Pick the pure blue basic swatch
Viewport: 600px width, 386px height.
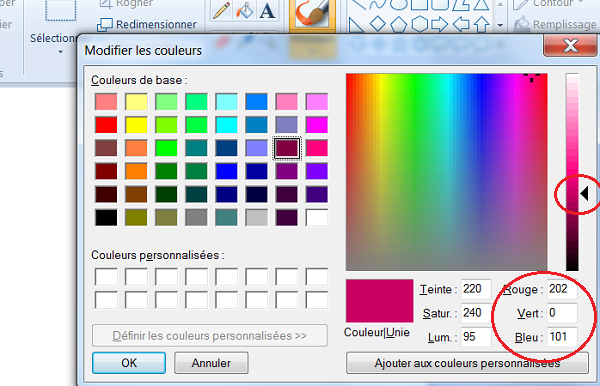[x=227, y=171]
